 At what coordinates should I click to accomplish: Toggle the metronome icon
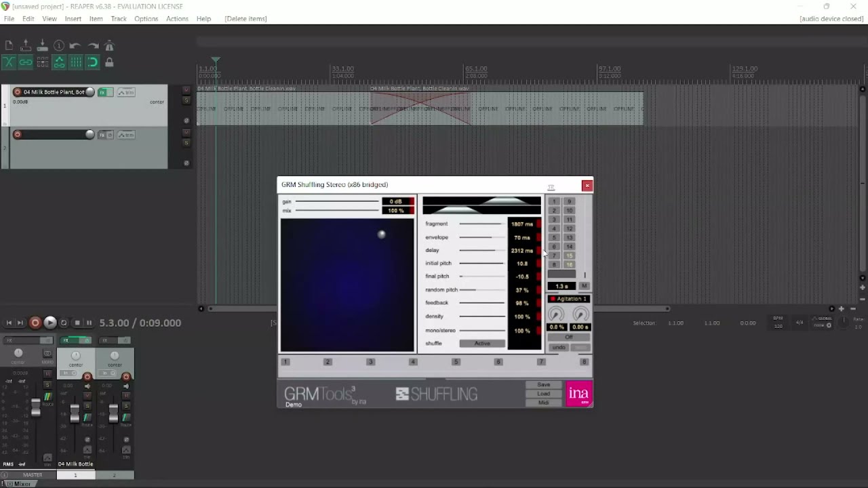pos(109,46)
